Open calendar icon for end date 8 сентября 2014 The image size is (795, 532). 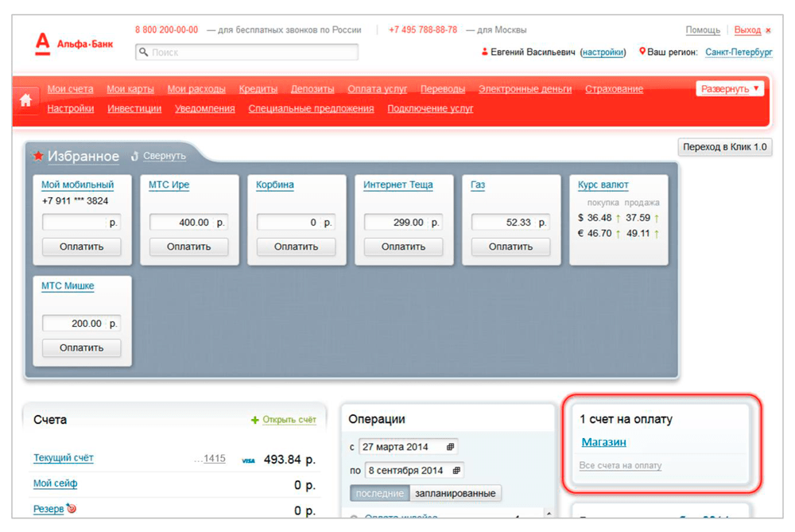point(456,471)
